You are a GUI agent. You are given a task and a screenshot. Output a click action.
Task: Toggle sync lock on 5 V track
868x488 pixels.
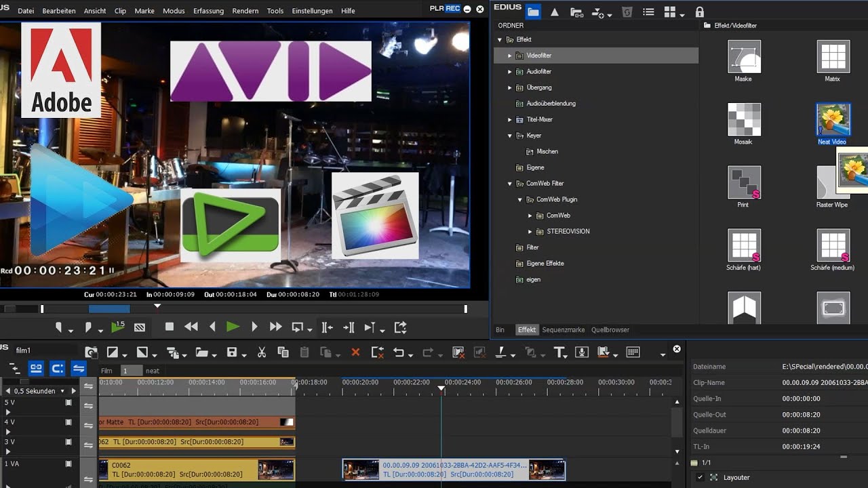click(x=88, y=405)
